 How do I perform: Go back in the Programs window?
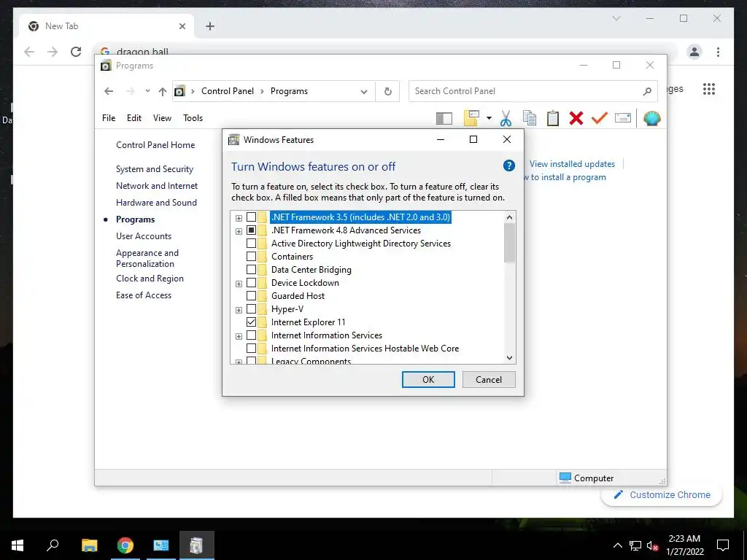109,91
